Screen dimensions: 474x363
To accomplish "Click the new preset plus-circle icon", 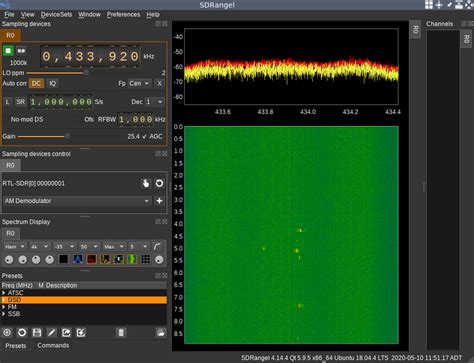I will point(7,332).
